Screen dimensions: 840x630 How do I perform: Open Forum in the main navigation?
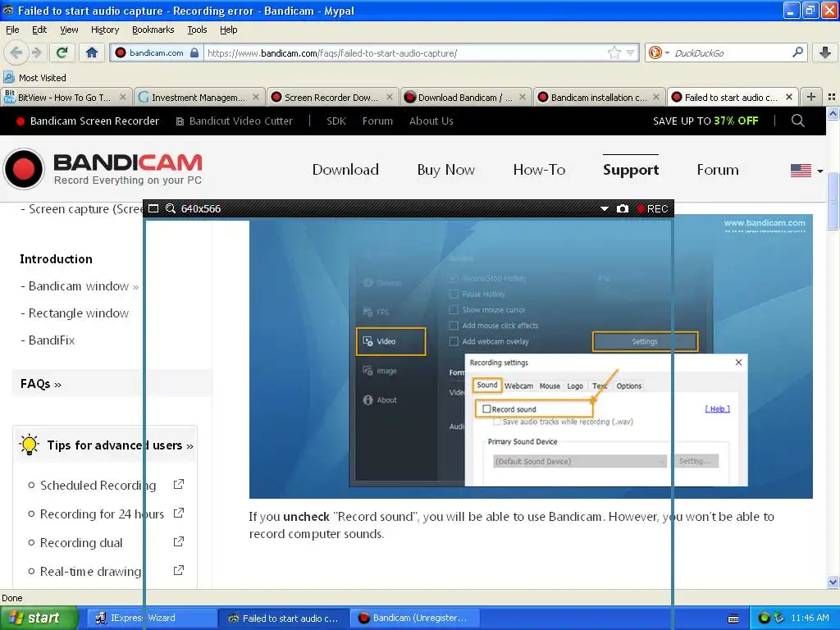coord(717,170)
